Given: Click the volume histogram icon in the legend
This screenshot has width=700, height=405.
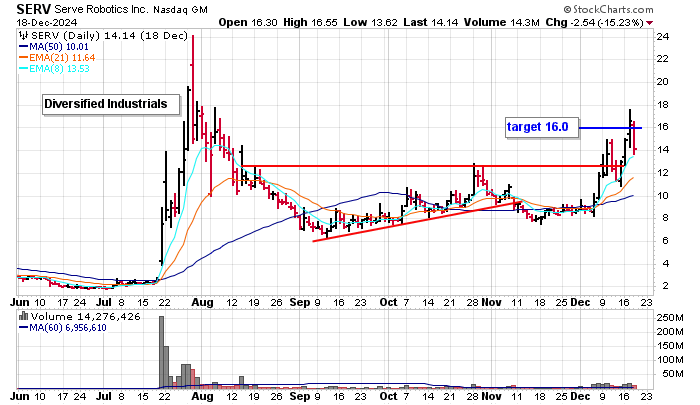Looking at the screenshot, I should pos(24,317).
